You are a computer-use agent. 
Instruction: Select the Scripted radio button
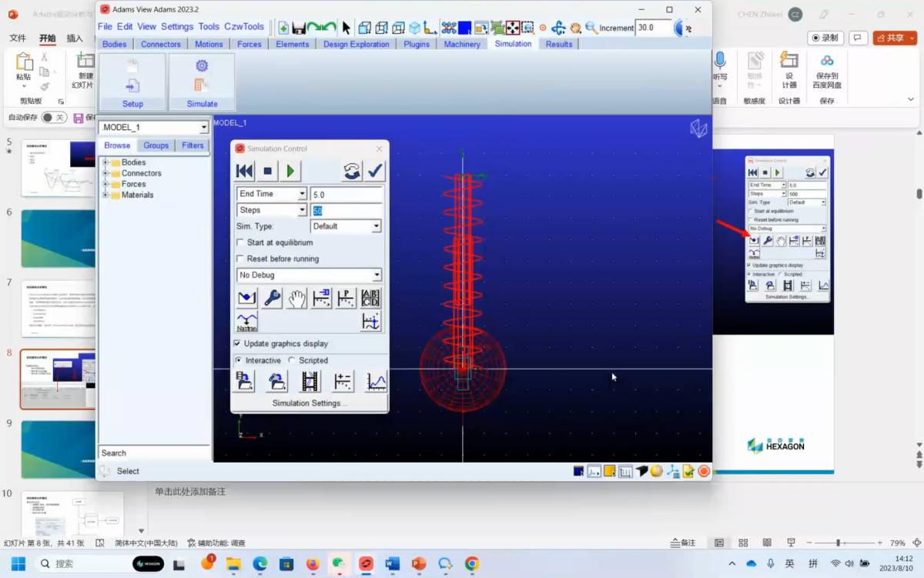click(292, 360)
